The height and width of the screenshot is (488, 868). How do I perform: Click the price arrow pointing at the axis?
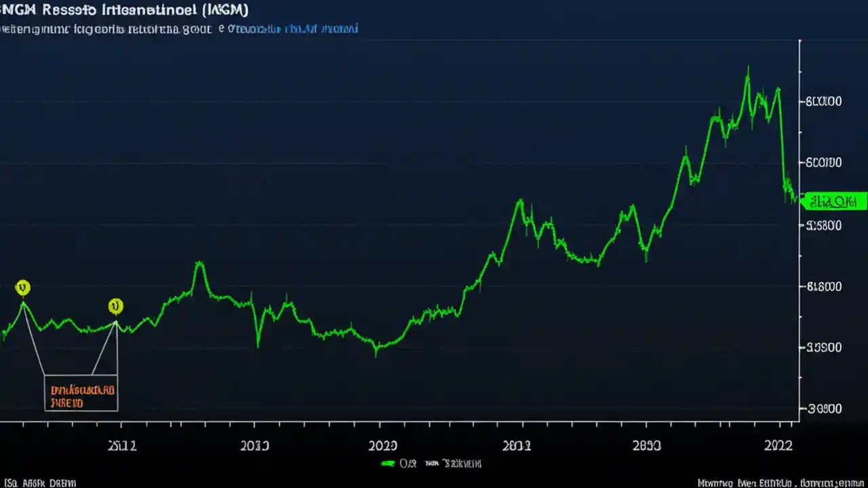tap(804, 201)
